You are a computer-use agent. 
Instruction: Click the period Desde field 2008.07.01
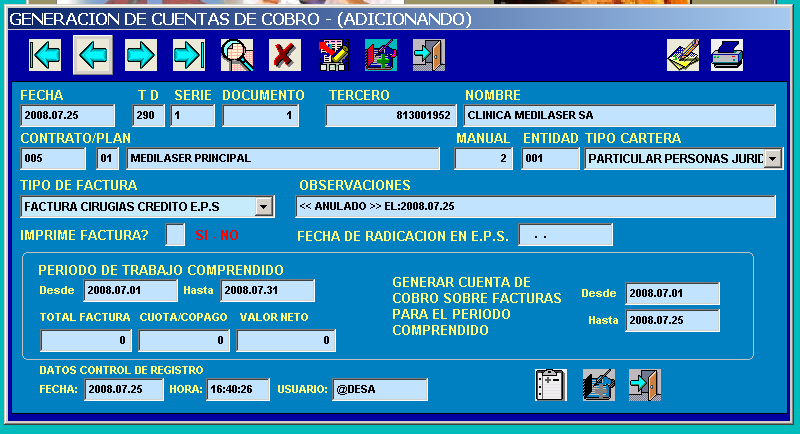[x=131, y=290]
